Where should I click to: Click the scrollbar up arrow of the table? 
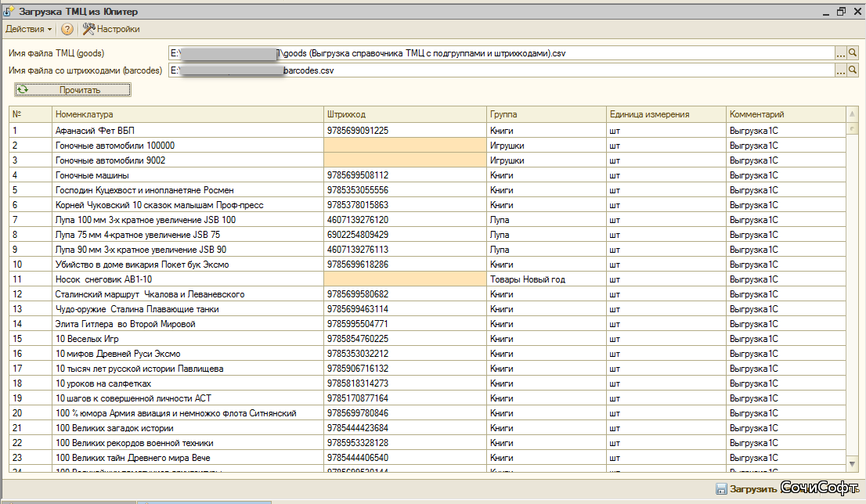[852, 113]
